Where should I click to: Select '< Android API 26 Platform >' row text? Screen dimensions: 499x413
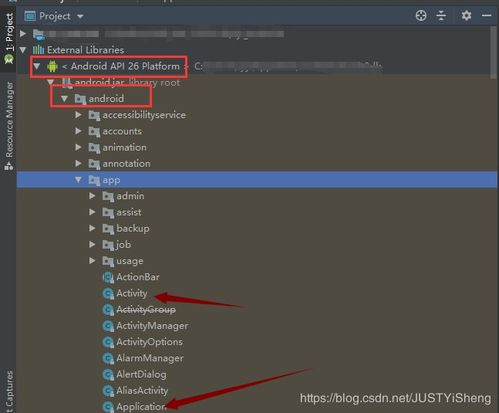[x=125, y=66]
